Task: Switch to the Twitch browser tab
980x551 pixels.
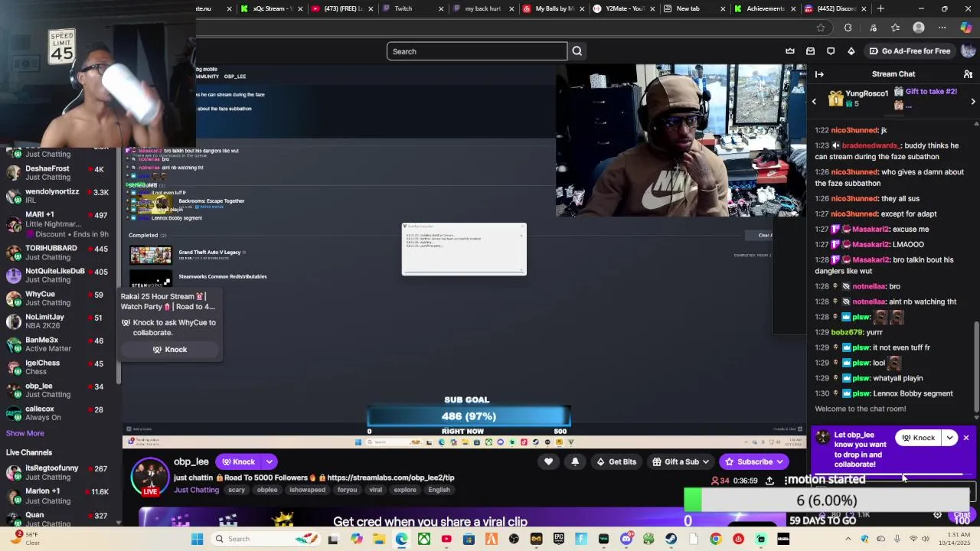Action: [x=413, y=8]
